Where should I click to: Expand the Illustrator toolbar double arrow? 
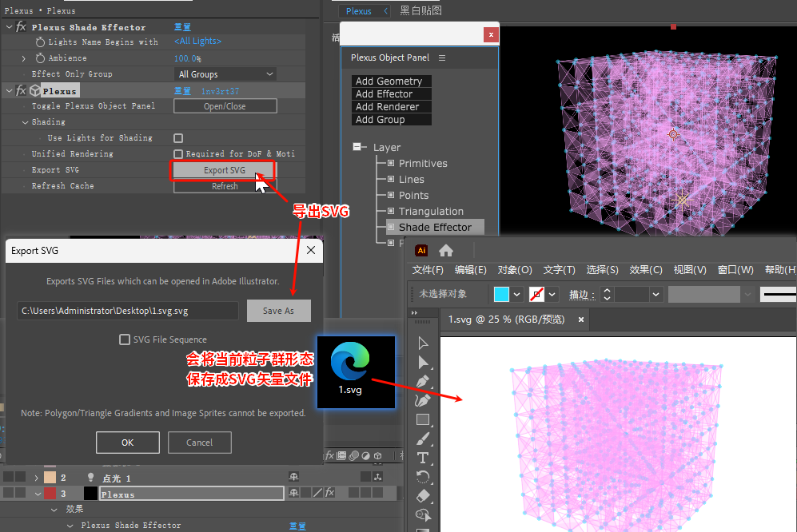pyautogui.click(x=414, y=312)
